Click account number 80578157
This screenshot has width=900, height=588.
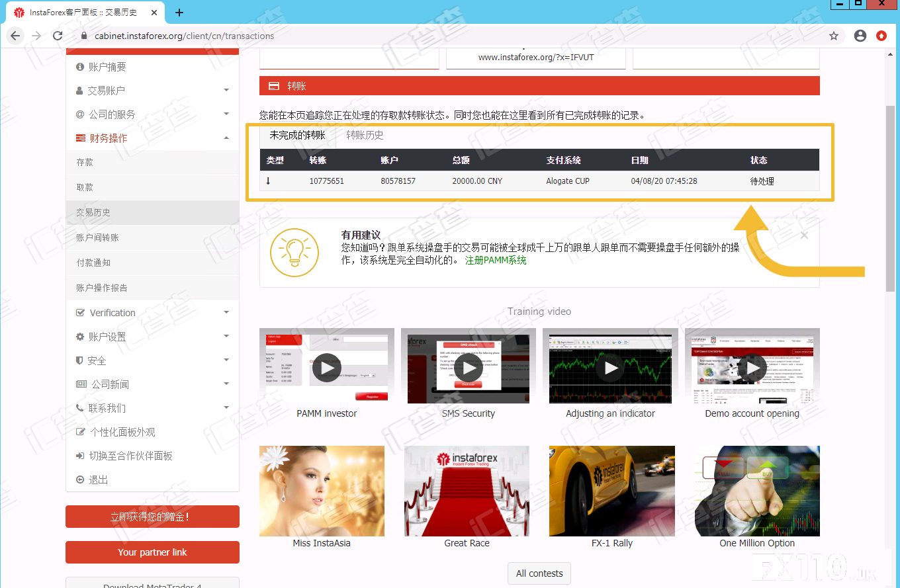pyautogui.click(x=398, y=181)
